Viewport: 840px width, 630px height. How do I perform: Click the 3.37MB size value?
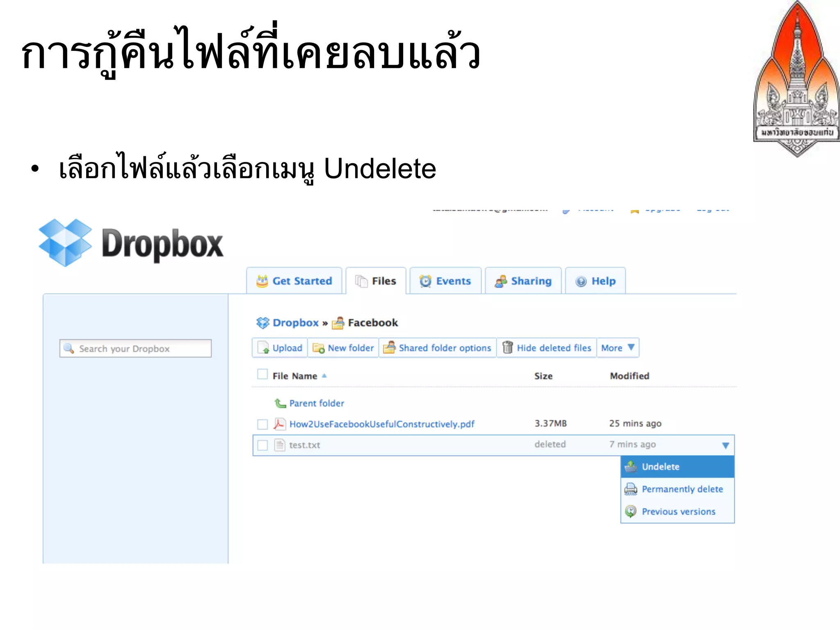550,423
